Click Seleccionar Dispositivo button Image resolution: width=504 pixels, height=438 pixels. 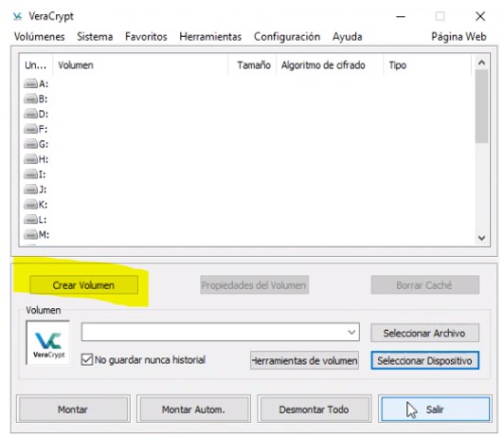(x=424, y=360)
